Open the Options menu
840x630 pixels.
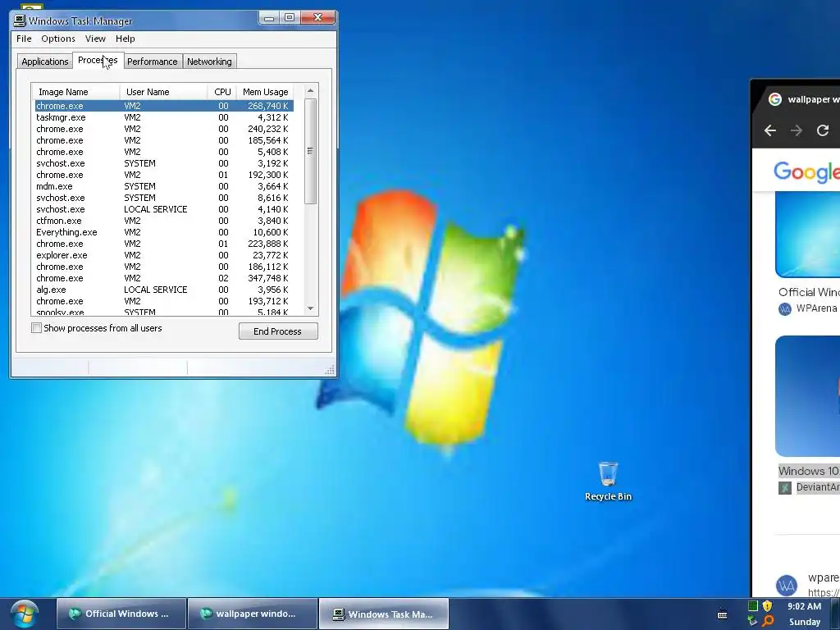point(58,39)
